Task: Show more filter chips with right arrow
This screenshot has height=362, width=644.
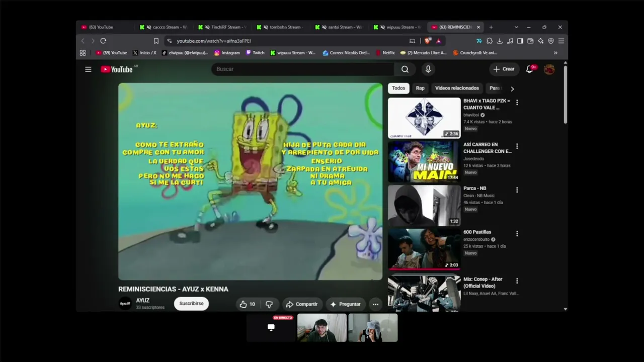Action: pos(512,88)
